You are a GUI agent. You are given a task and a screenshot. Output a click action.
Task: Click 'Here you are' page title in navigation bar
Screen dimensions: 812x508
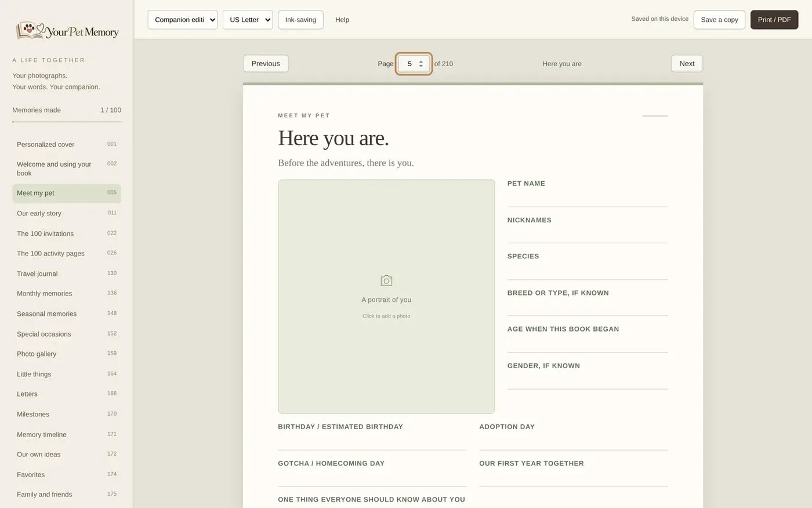(562, 64)
